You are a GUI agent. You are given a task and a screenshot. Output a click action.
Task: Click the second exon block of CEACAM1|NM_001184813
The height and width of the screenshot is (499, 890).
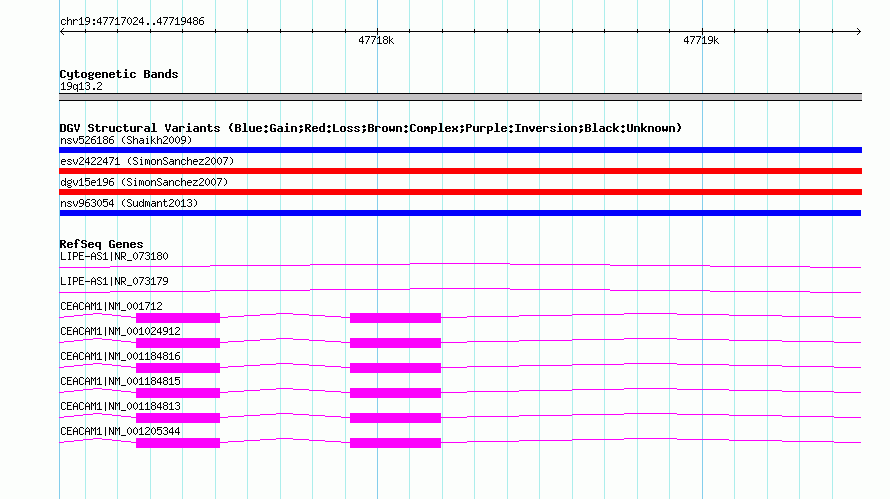click(x=395, y=418)
